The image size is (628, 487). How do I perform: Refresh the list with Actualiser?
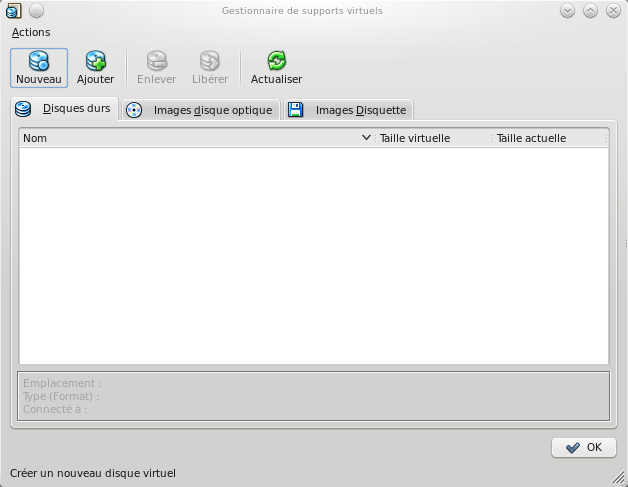[276, 62]
